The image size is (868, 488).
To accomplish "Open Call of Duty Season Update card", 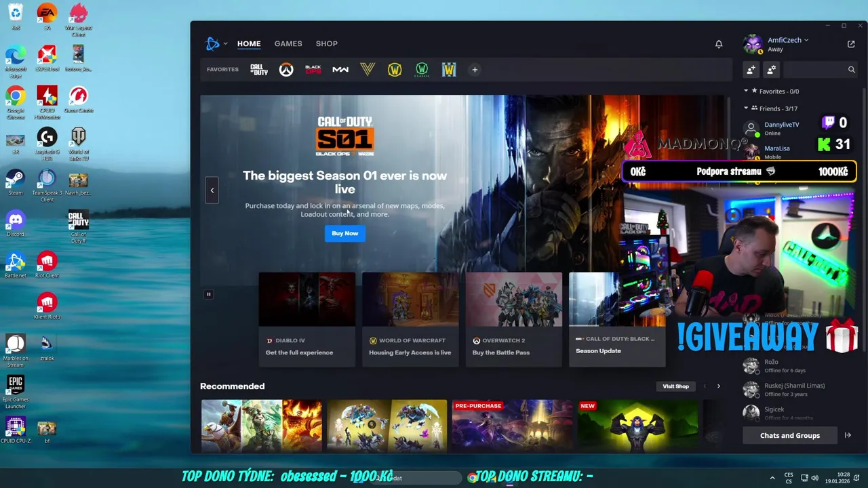I will pos(617,319).
